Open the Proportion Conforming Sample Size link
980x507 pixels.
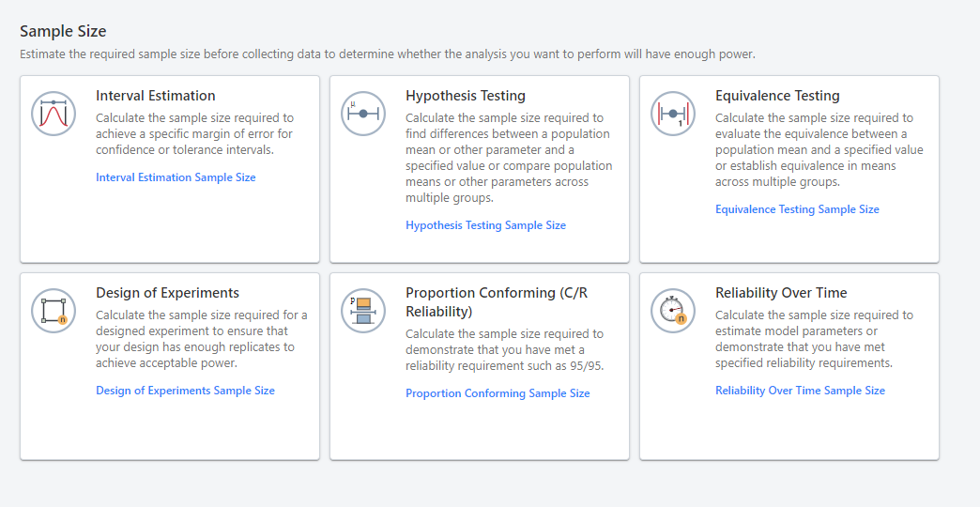click(498, 393)
